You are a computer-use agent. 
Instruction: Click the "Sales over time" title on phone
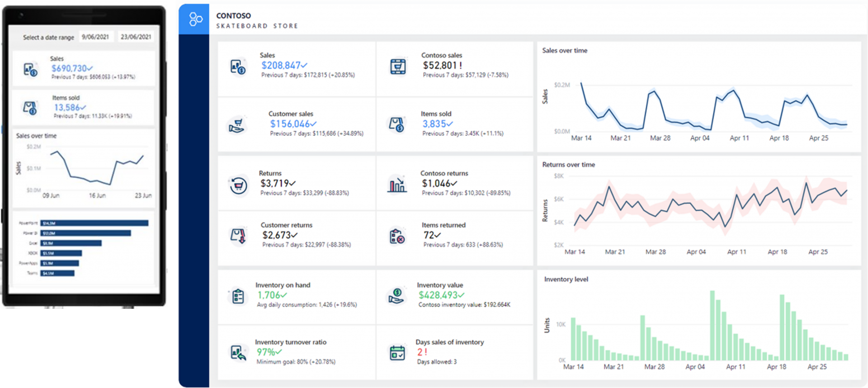coord(37,136)
